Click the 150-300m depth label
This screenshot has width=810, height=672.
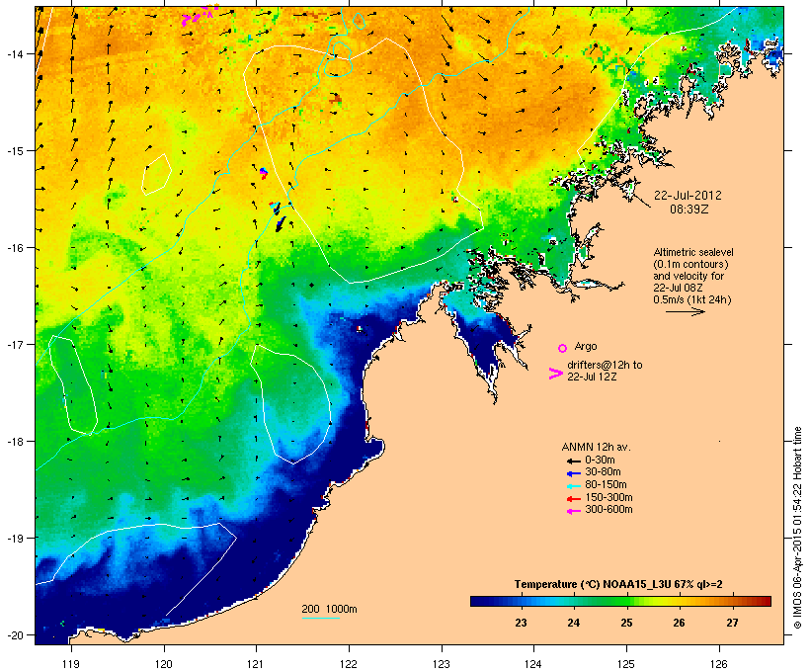(608, 497)
